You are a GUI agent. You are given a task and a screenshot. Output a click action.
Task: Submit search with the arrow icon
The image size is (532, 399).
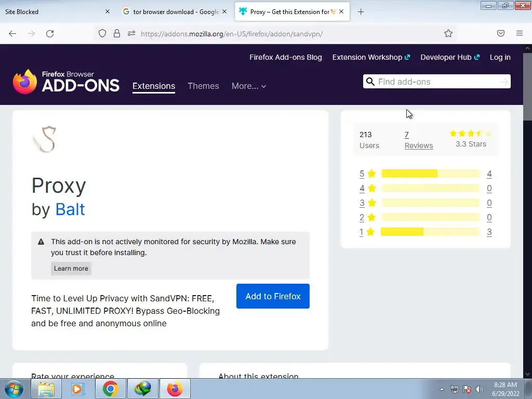504,82
